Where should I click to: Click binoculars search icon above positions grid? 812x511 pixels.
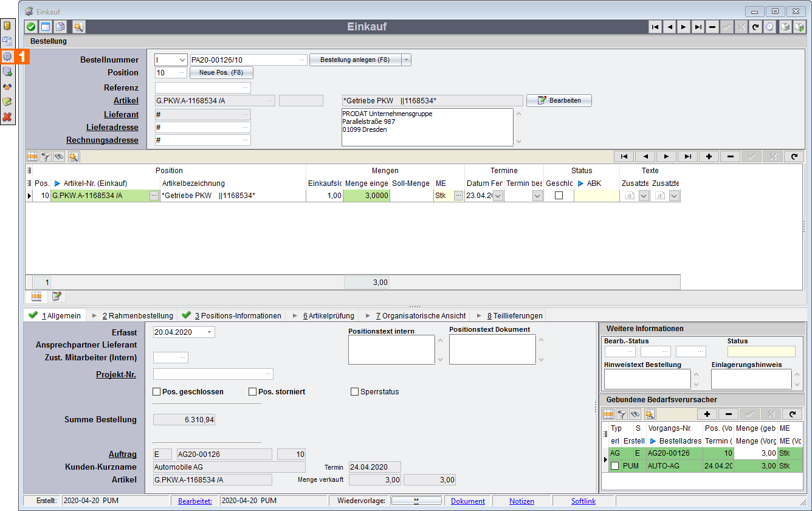(59, 157)
